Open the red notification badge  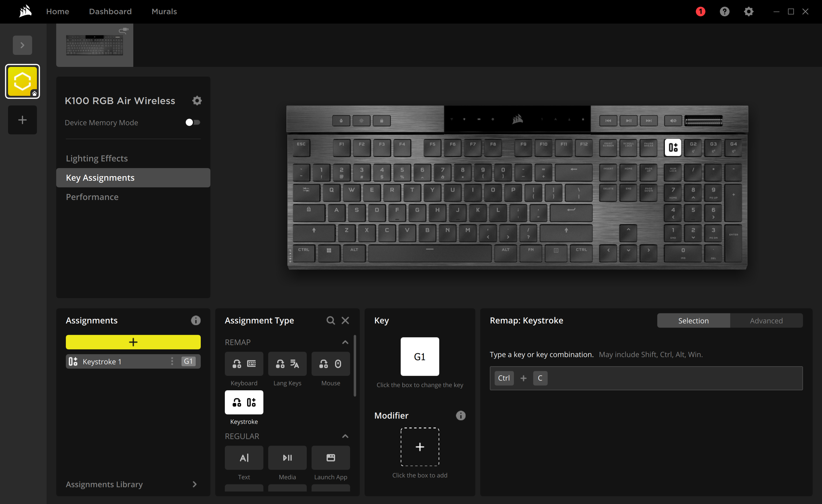click(x=700, y=12)
